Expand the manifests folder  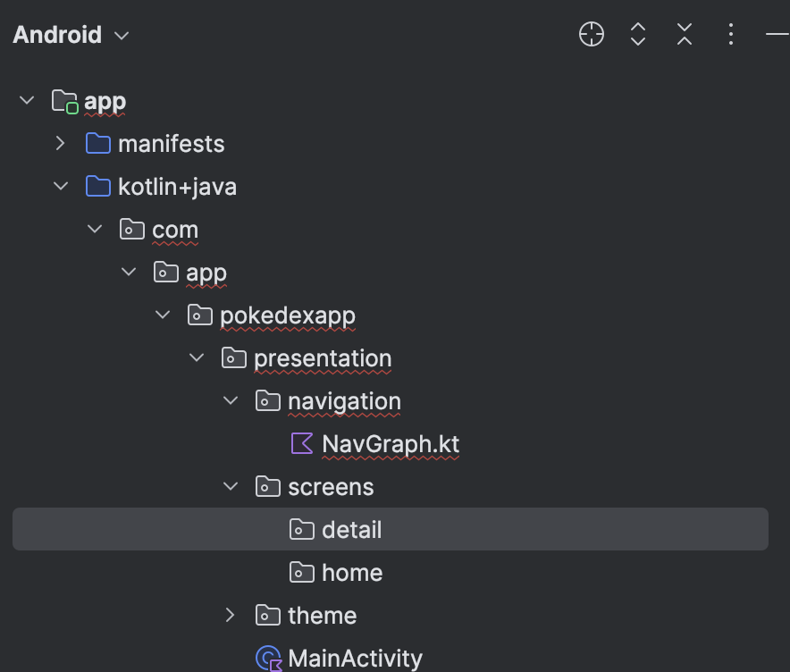click(61, 143)
